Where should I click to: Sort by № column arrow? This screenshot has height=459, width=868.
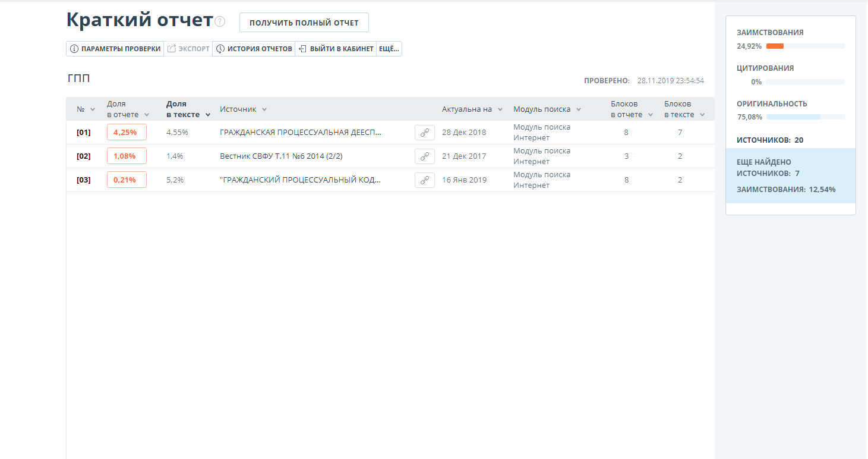click(92, 109)
